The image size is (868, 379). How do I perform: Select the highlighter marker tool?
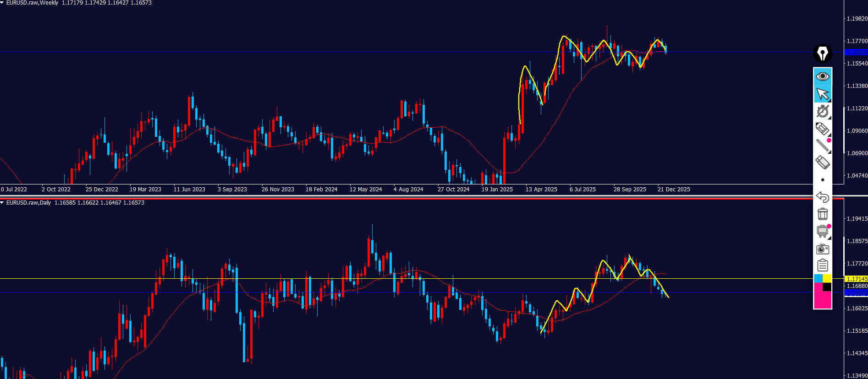tap(823, 129)
